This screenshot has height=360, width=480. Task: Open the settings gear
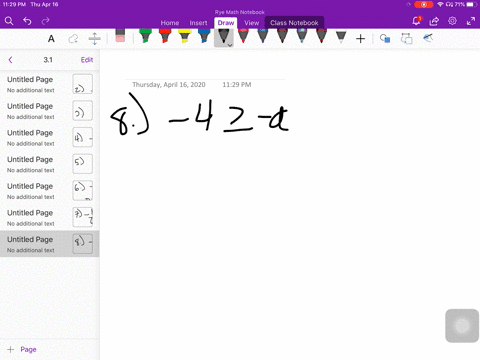(x=452, y=21)
